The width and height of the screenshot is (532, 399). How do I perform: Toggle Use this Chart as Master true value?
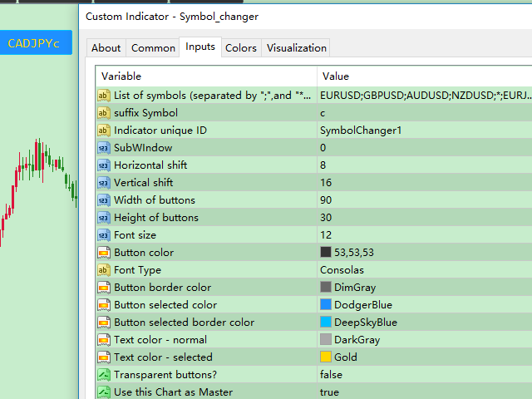pos(425,392)
